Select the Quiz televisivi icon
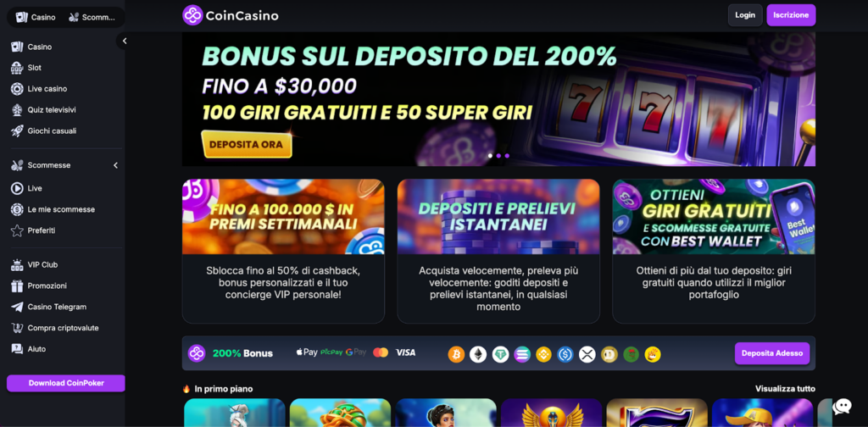The height and width of the screenshot is (427, 868). 17,109
